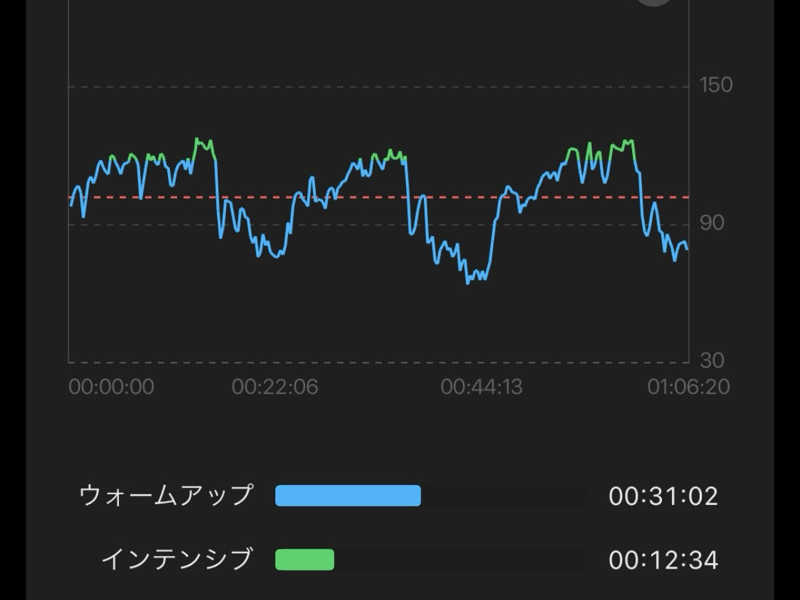Screen dimensions: 800x600
Task: Tap the 90 heart rate axis label
Action: point(712,222)
